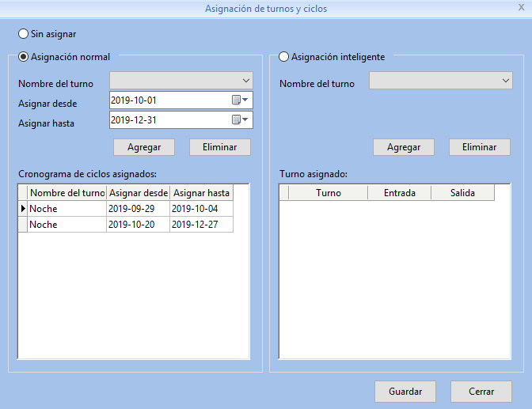Click the 'Salida' column header
Screen dimensions: 532x409
pyautogui.click(x=462, y=192)
